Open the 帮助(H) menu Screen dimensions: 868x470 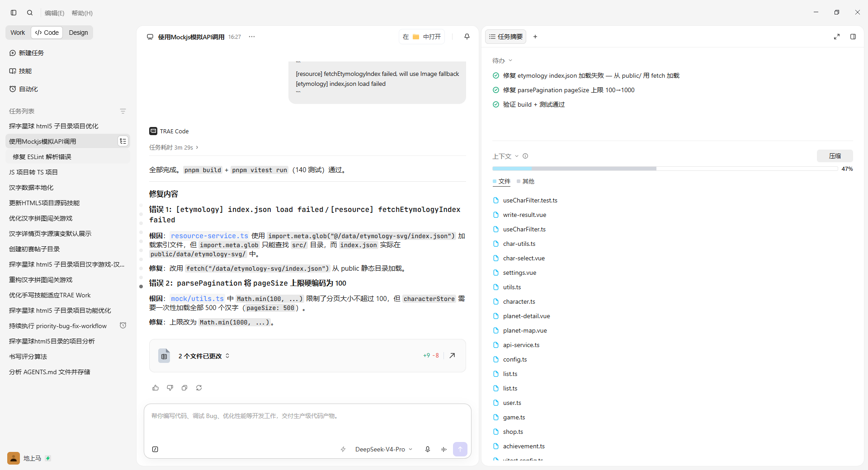click(x=82, y=13)
